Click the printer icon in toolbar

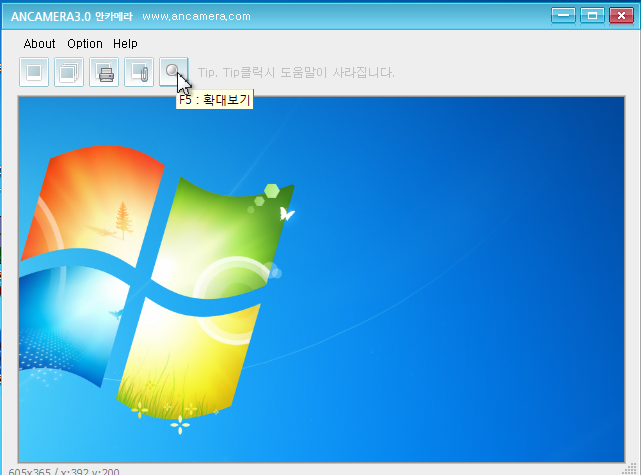click(x=104, y=72)
